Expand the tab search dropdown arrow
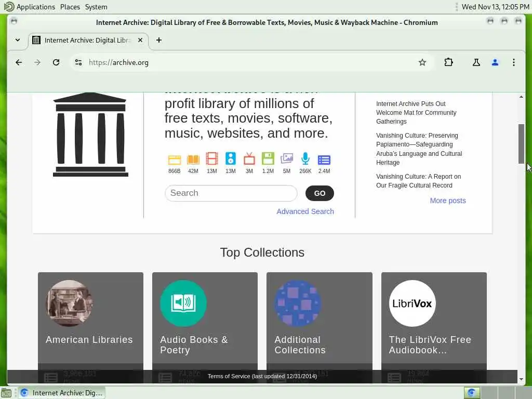The image size is (532, 399). (18, 40)
